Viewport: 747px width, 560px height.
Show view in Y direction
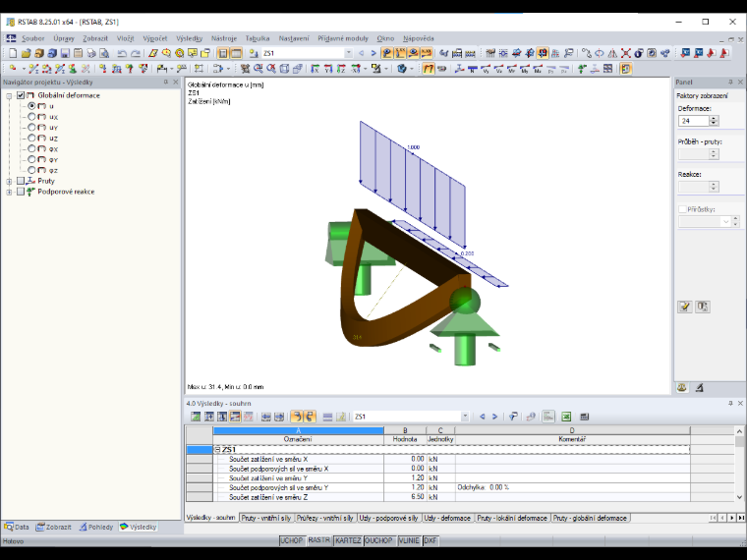pyautogui.click(x=328, y=69)
